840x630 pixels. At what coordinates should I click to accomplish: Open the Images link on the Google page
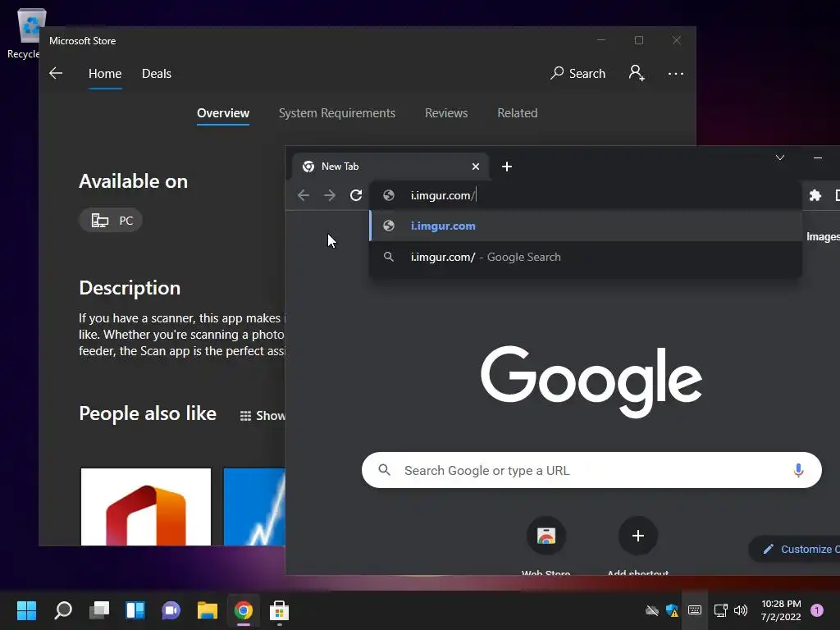click(x=823, y=237)
